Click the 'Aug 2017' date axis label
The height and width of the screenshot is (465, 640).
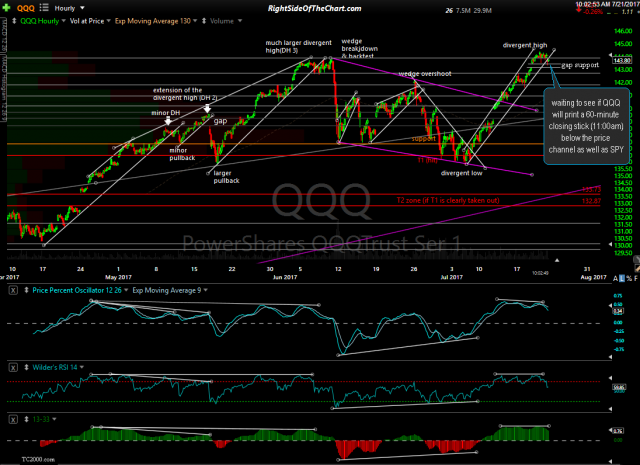[593, 277]
